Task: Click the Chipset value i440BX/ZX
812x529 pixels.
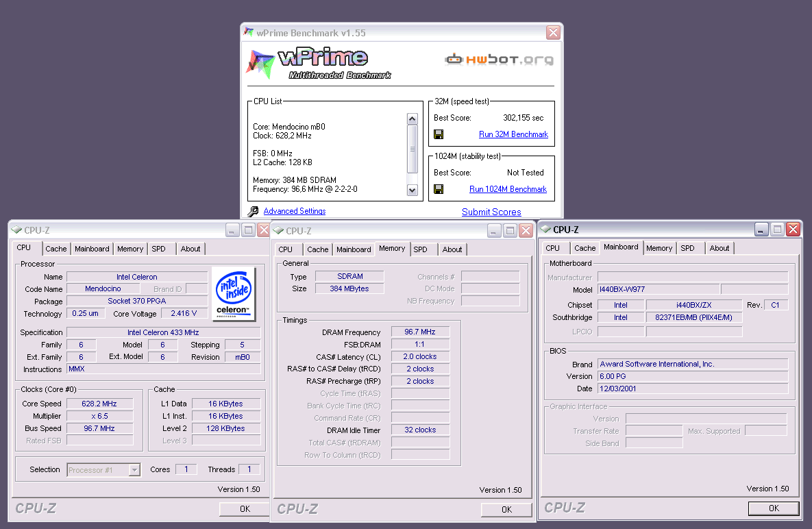Action: [x=694, y=306]
